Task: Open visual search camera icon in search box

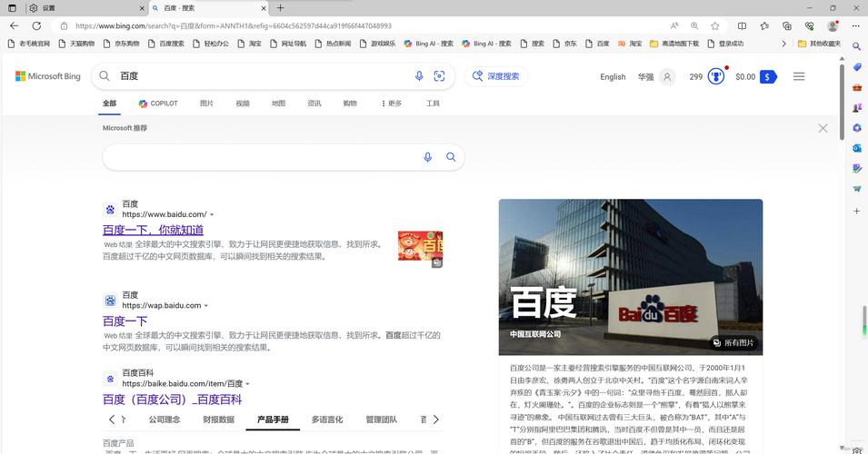Action: pos(439,76)
